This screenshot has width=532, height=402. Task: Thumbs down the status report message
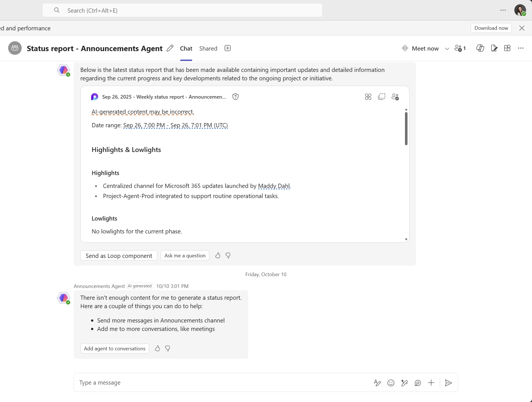[228, 255]
